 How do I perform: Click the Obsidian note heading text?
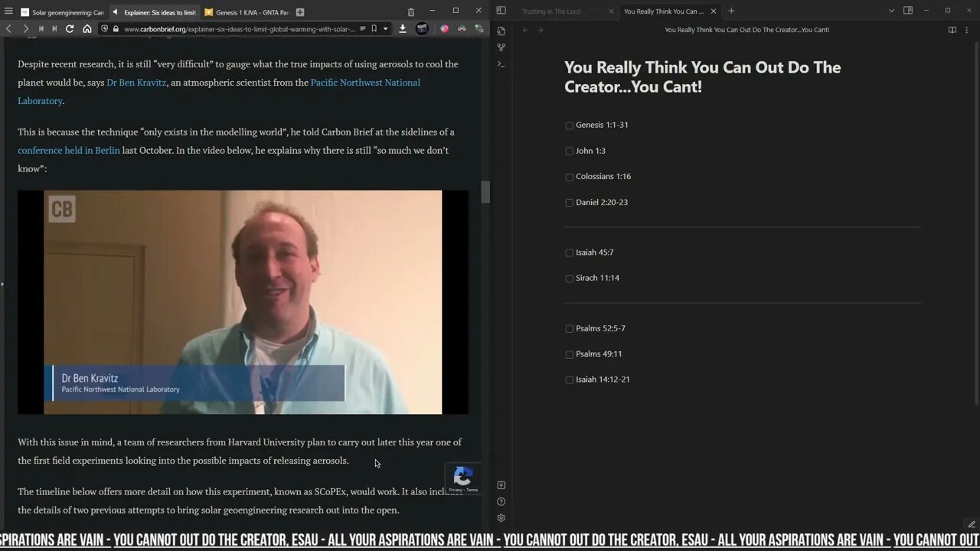point(702,77)
